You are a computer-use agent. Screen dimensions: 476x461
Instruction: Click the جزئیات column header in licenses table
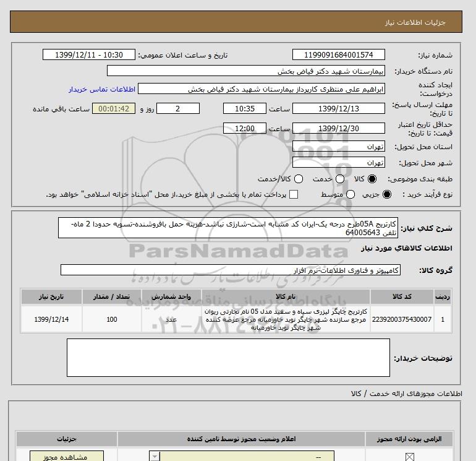(x=67, y=439)
